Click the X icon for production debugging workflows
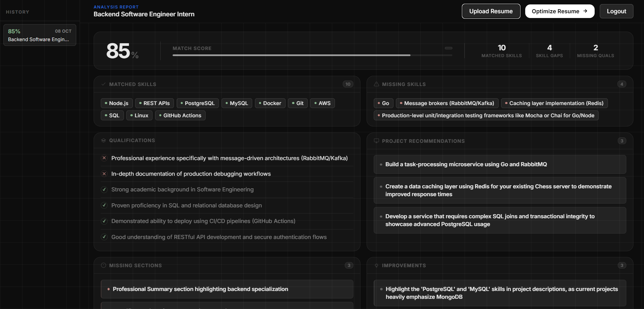Viewport: 644px width, 309px height. coord(104,174)
